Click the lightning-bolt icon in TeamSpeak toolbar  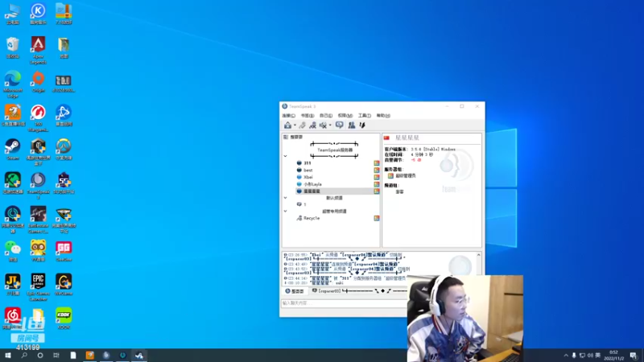[x=362, y=125]
